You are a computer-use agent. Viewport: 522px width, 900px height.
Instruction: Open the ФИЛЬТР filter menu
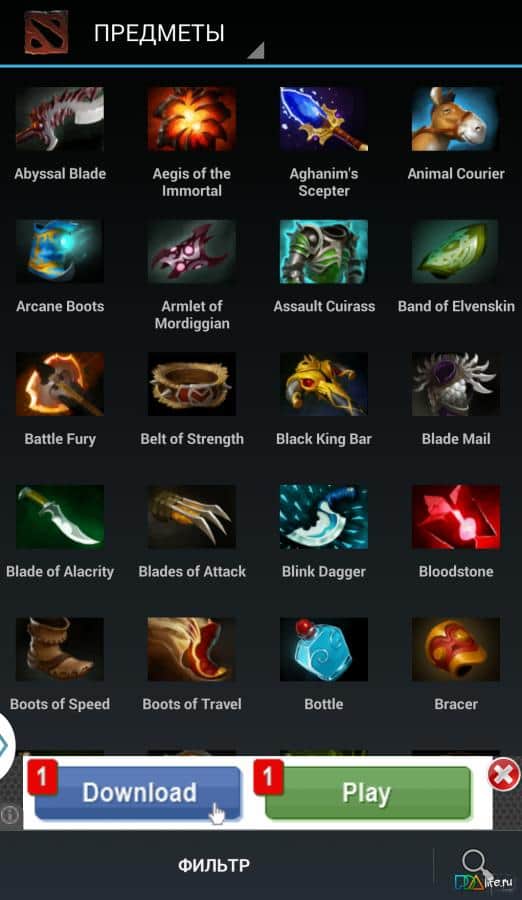pos(214,865)
